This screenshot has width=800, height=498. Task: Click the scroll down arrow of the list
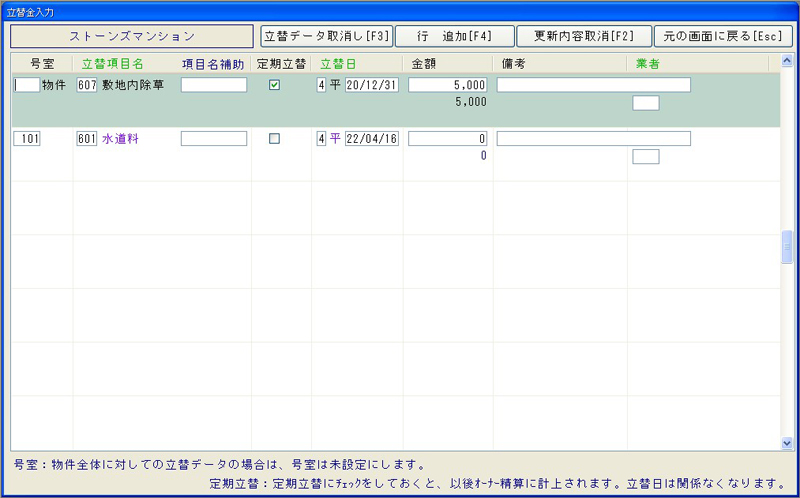coord(786,443)
